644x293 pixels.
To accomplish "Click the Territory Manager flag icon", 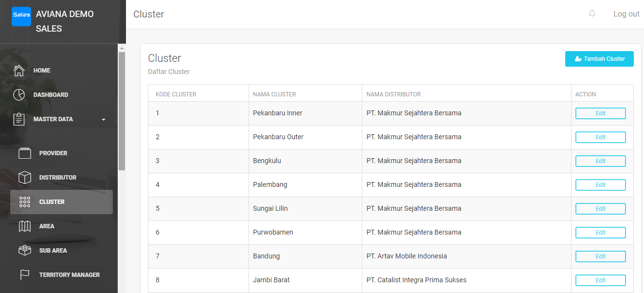I will pos(25,275).
